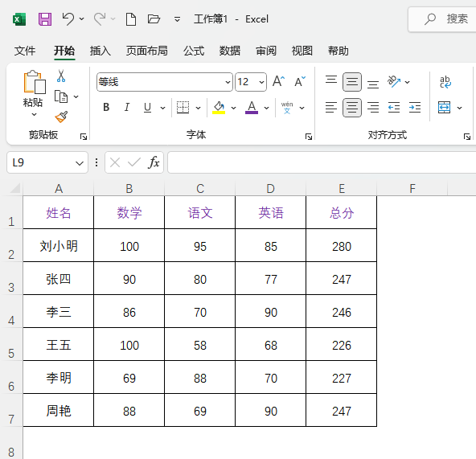Open the 公式 ribbon tab
The width and height of the screenshot is (476, 459).
pyautogui.click(x=194, y=51)
